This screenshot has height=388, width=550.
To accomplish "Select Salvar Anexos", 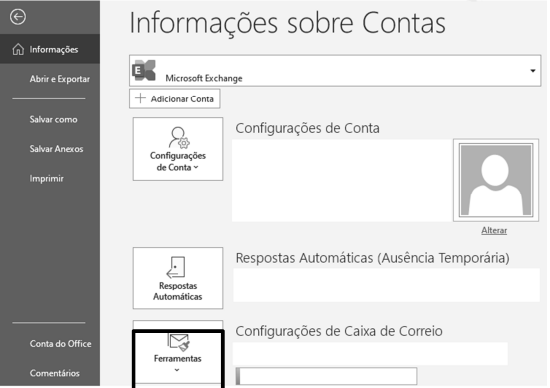I will point(56,149).
